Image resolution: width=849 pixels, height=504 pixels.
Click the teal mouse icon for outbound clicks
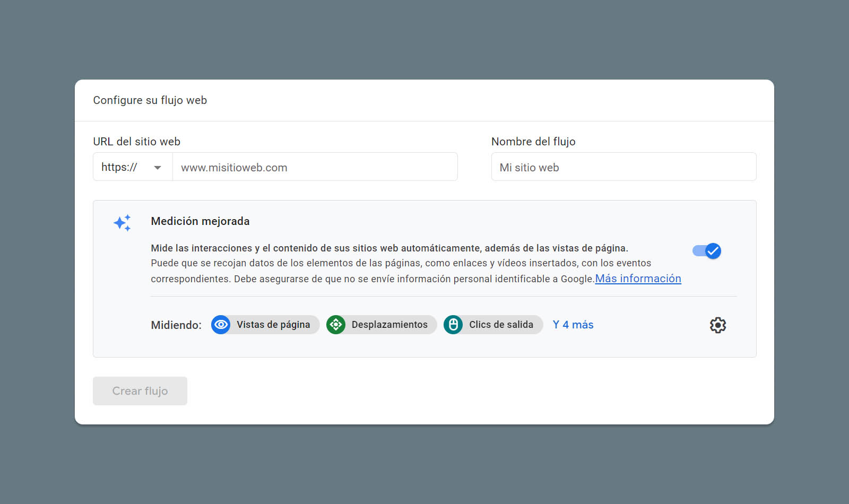[x=453, y=325]
